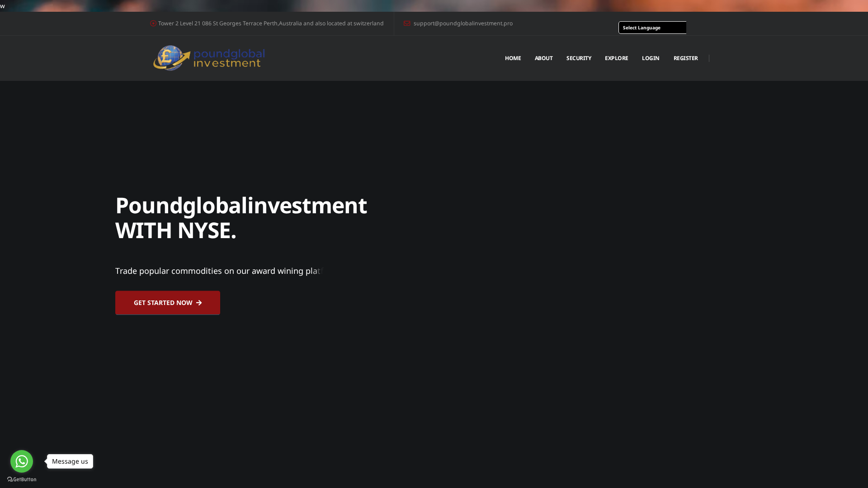Click the GET STARTED NOW button
Viewport: 868px width, 488px height.
(x=168, y=303)
